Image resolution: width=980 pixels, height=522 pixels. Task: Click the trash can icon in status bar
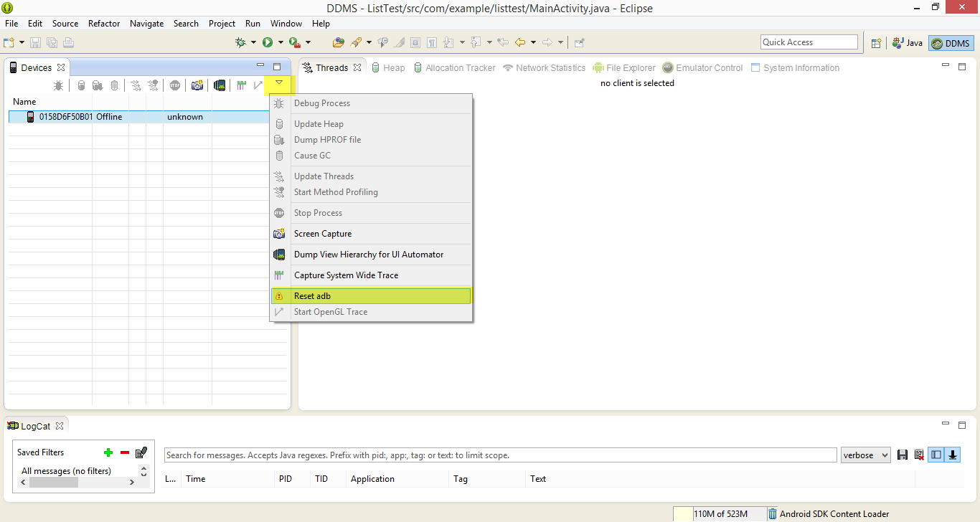coord(772,513)
